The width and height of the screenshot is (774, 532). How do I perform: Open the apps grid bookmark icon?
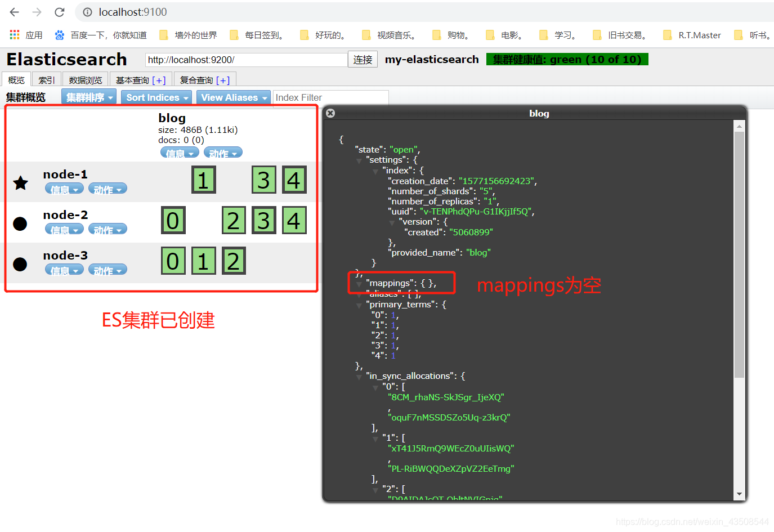pyautogui.click(x=15, y=35)
